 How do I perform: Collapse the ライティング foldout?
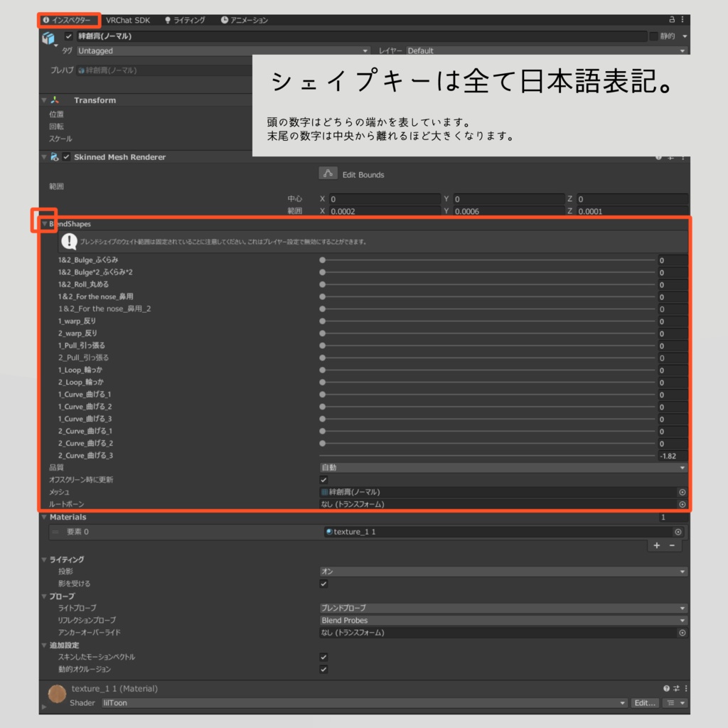[44, 560]
